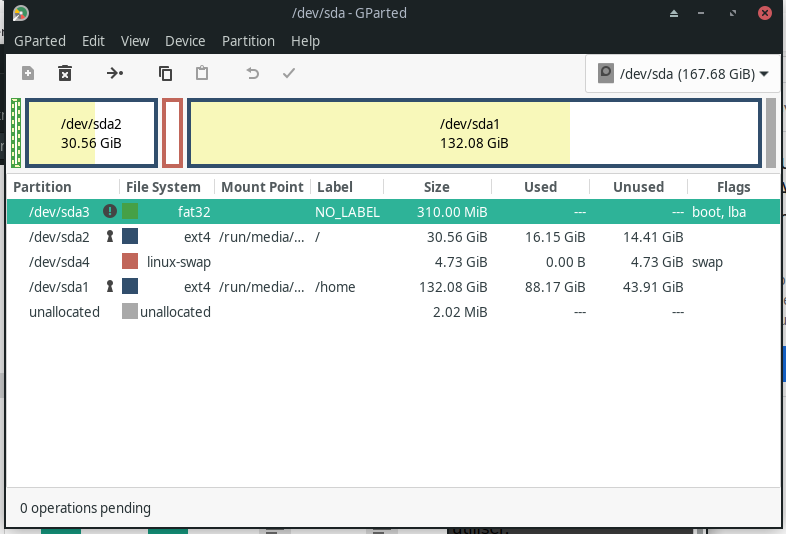Click the 0 operations pending status text
Image resolution: width=786 pixels, height=534 pixels.
tap(85, 508)
